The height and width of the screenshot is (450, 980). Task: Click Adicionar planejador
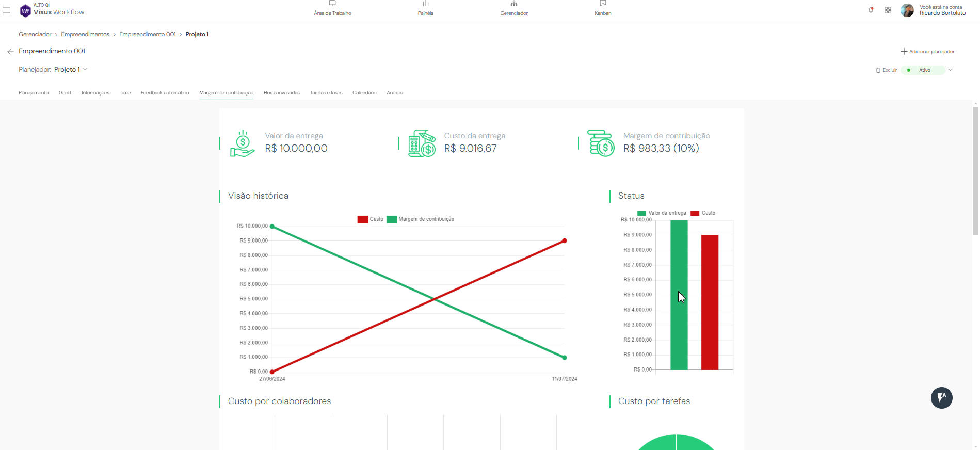pyautogui.click(x=928, y=52)
